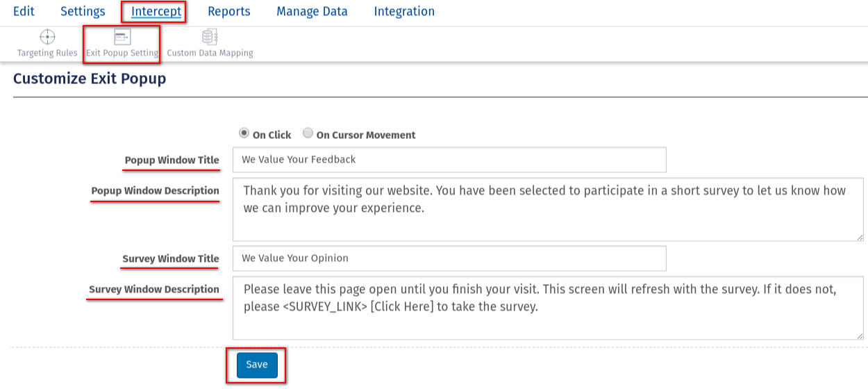The height and width of the screenshot is (389, 868).
Task: Focus the Popup Window Title field
Action: (x=449, y=160)
